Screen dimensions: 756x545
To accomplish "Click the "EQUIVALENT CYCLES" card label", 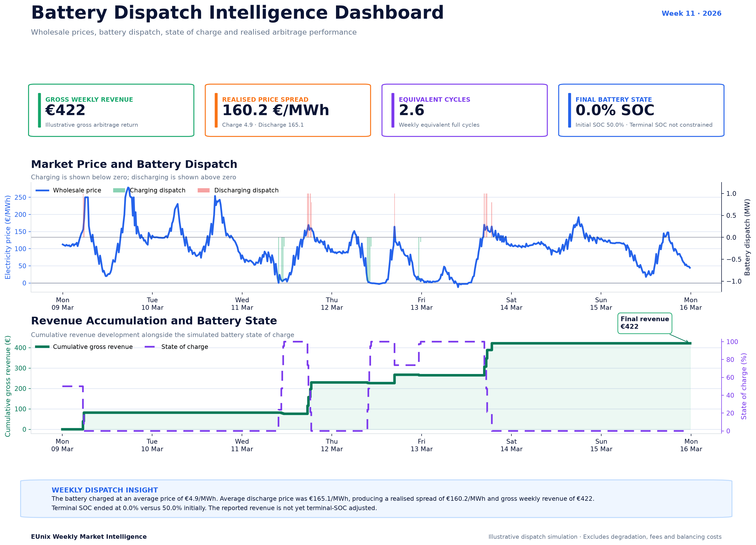I will pyautogui.click(x=435, y=99).
